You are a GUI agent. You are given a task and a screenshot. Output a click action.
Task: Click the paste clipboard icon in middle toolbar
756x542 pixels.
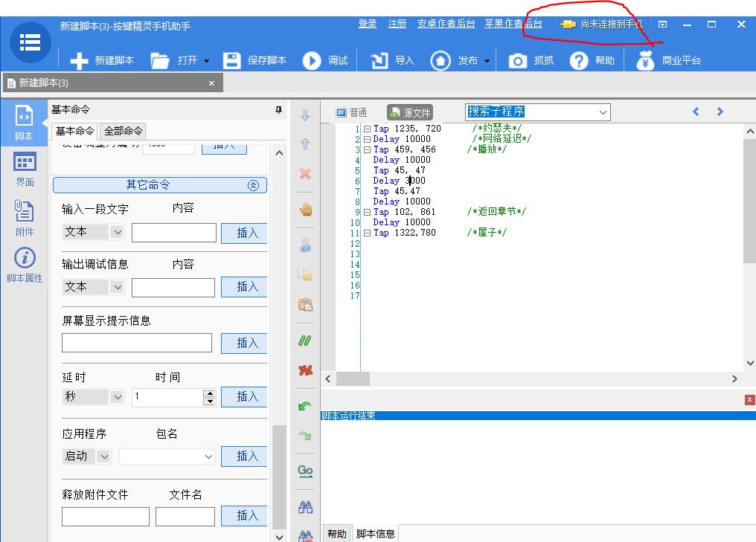coord(304,304)
